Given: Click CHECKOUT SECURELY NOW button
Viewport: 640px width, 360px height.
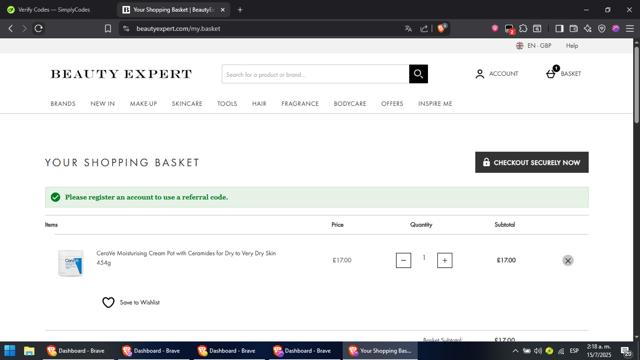Looking at the screenshot, I should click(x=532, y=162).
